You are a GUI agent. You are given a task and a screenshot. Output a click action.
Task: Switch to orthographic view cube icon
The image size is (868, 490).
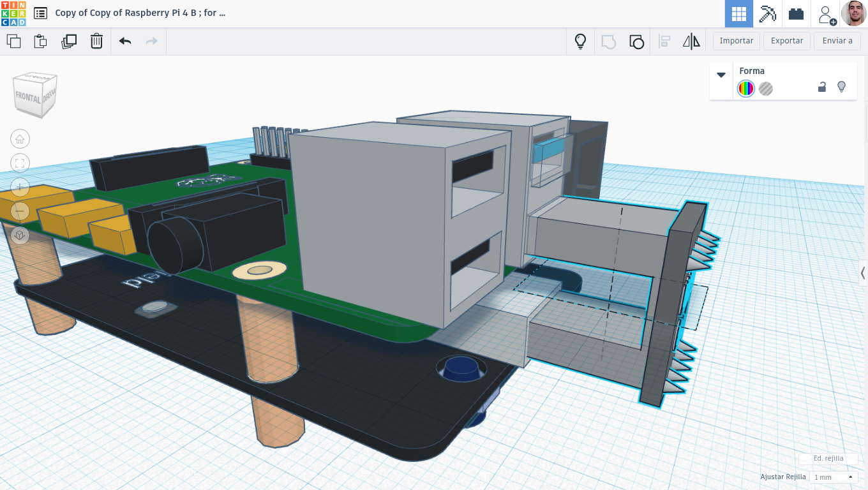(x=20, y=235)
